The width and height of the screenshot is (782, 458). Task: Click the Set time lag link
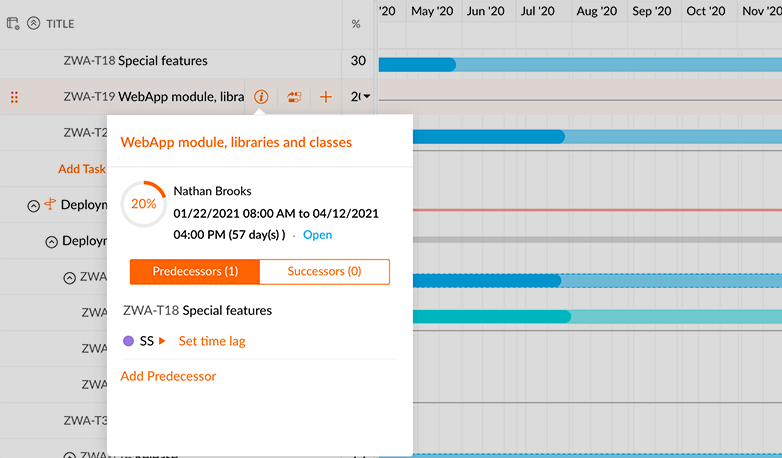click(x=212, y=341)
